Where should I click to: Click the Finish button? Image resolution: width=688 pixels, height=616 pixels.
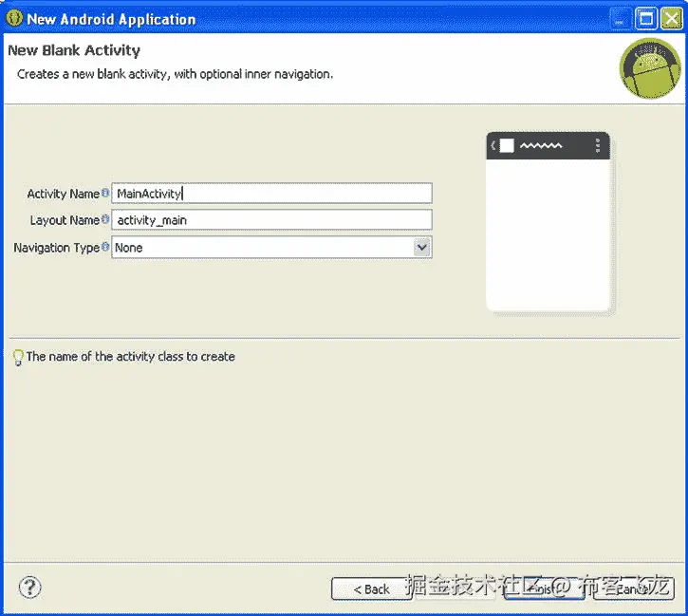click(x=545, y=588)
